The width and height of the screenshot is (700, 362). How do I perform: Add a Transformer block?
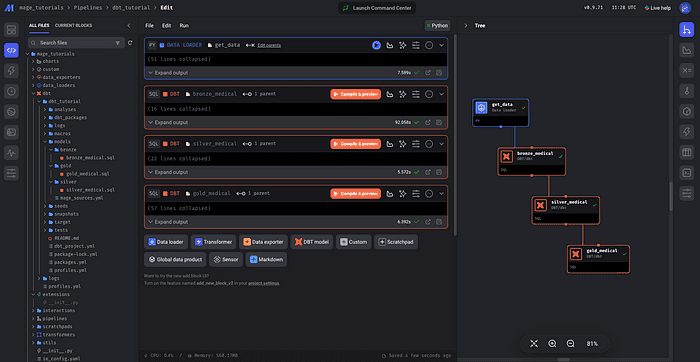click(213, 242)
